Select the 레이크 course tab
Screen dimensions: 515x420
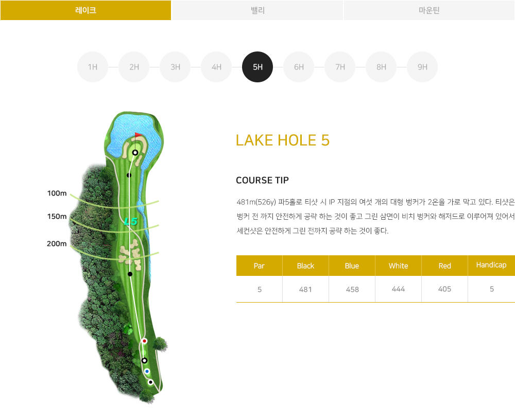click(x=85, y=10)
